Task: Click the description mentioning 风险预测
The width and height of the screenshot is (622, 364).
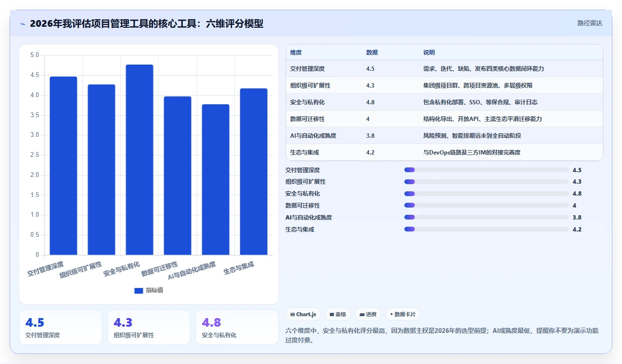Action: 472,136
